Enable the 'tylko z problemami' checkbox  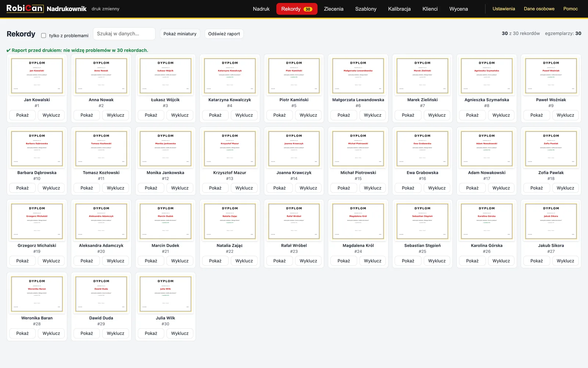pyautogui.click(x=43, y=36)
